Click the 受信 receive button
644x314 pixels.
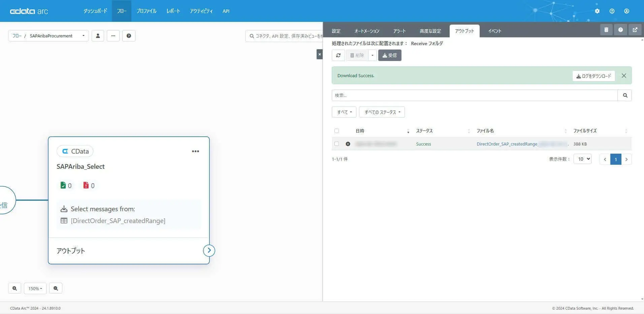(390, 55)
